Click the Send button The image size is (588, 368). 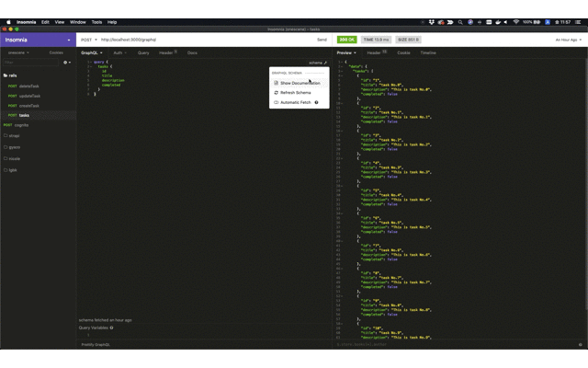pos(322,40)
